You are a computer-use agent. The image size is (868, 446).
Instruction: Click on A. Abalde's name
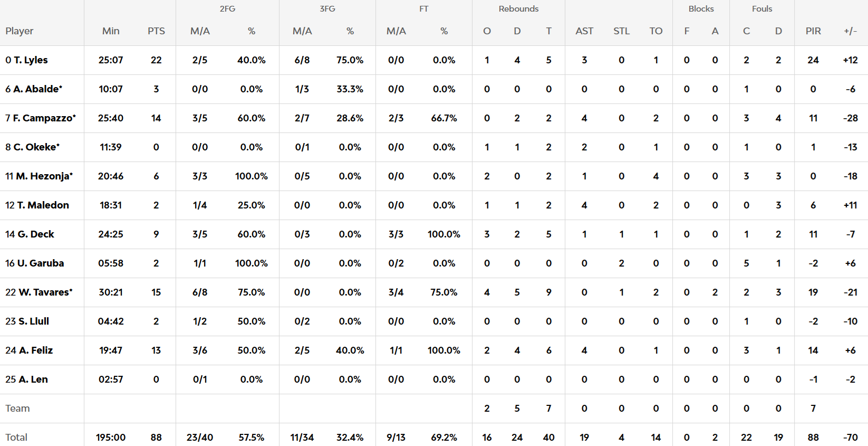(x=37, y=89)
